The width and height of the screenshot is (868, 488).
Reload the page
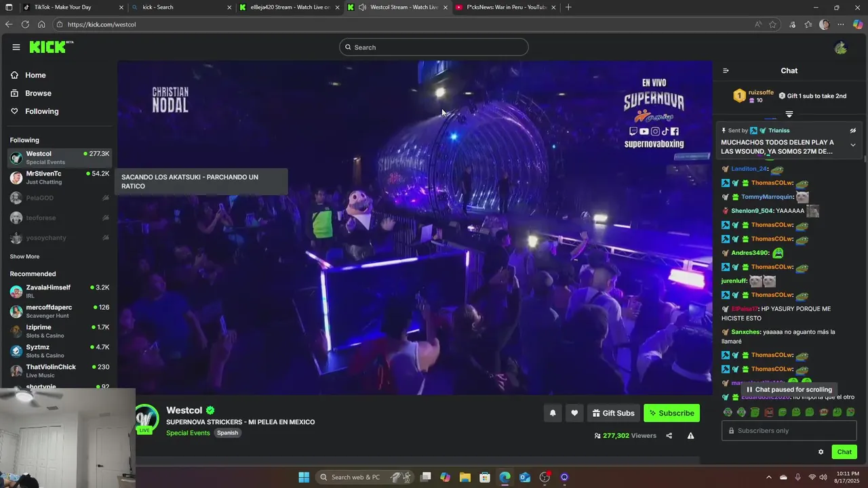point(25,24)
